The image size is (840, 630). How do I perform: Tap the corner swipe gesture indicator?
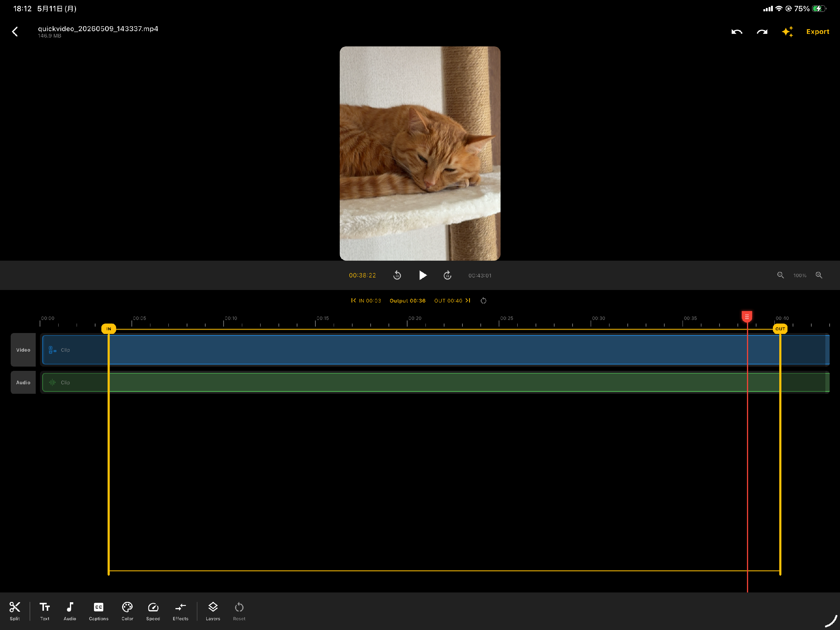[x=831, y=621]
